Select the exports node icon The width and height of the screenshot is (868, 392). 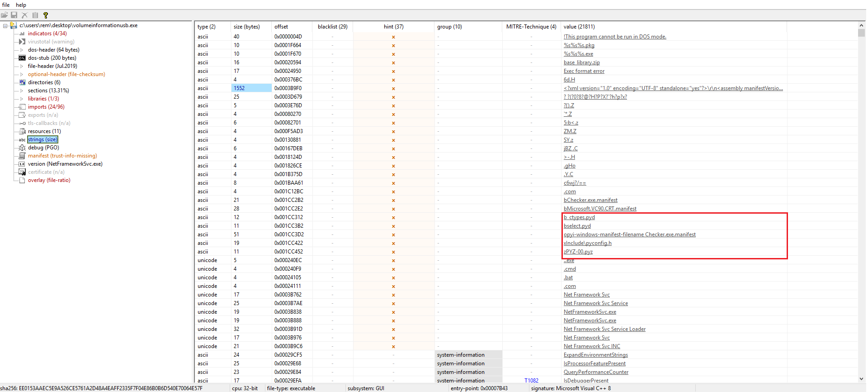(x=22, y=115)
